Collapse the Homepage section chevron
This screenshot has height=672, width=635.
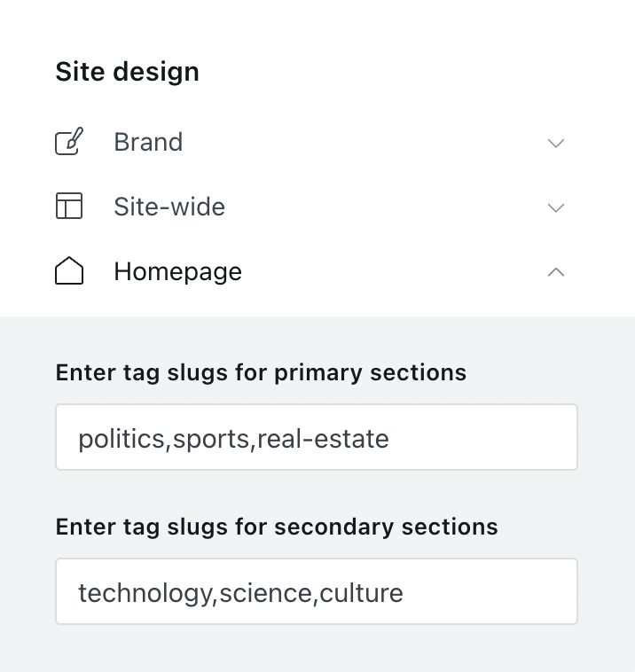[556, 272]
